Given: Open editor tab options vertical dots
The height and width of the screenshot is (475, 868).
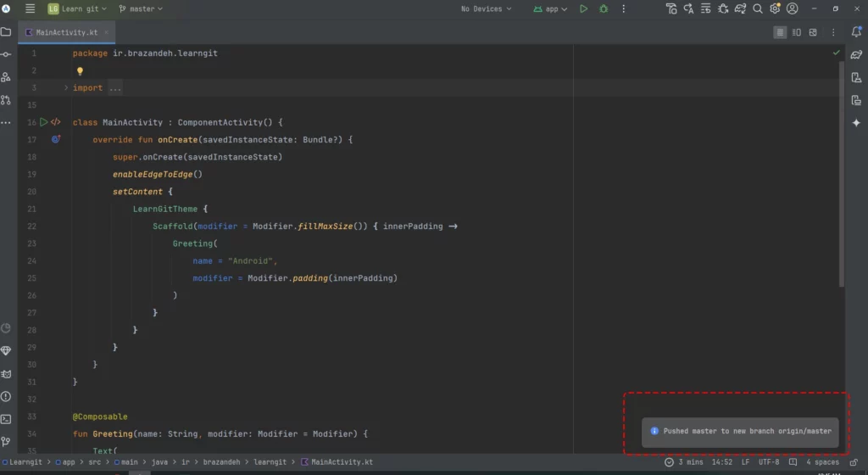Looking at the screenshot, I should [833, 33].
